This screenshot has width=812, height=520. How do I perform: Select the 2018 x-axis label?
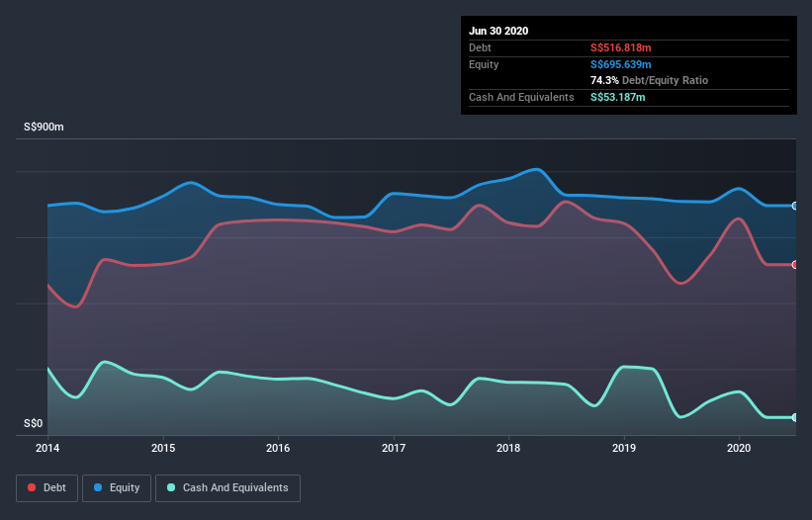point(508,448)
